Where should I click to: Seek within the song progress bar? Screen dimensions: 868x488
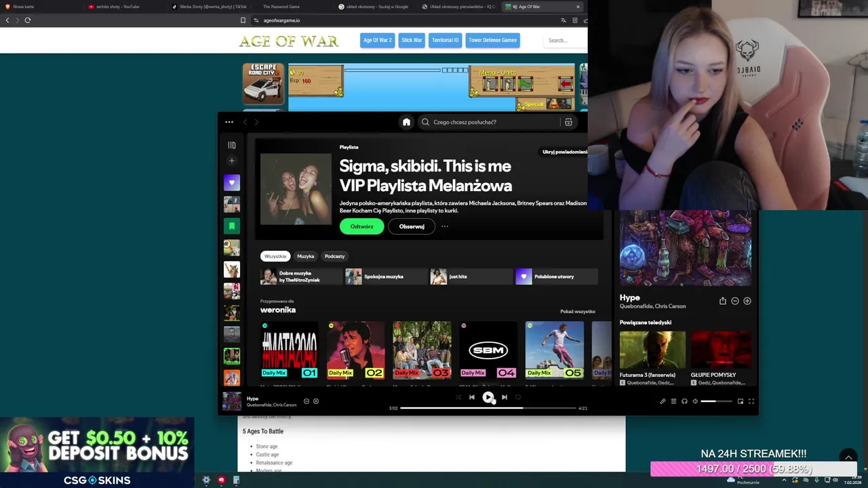coord(488,408)
